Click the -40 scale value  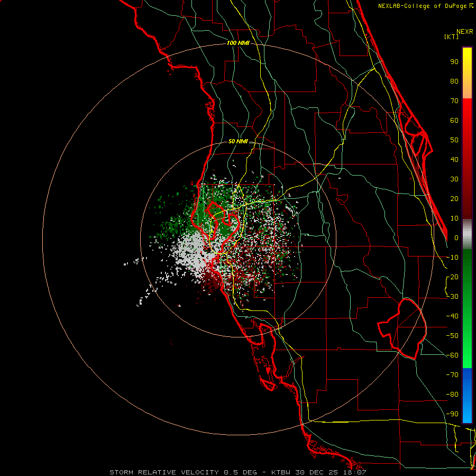tap(452, 316)
